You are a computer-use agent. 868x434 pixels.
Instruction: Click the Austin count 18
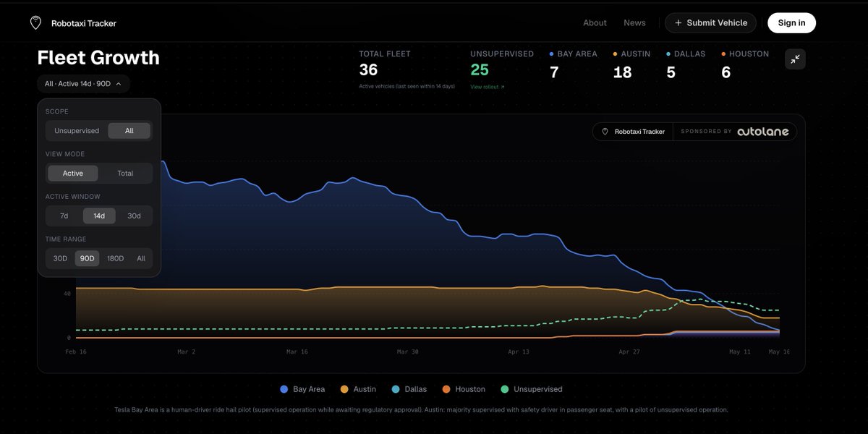[622, 72]
